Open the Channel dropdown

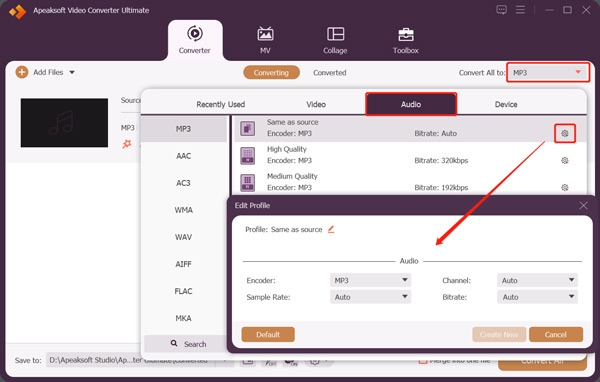tap(537, 280)
